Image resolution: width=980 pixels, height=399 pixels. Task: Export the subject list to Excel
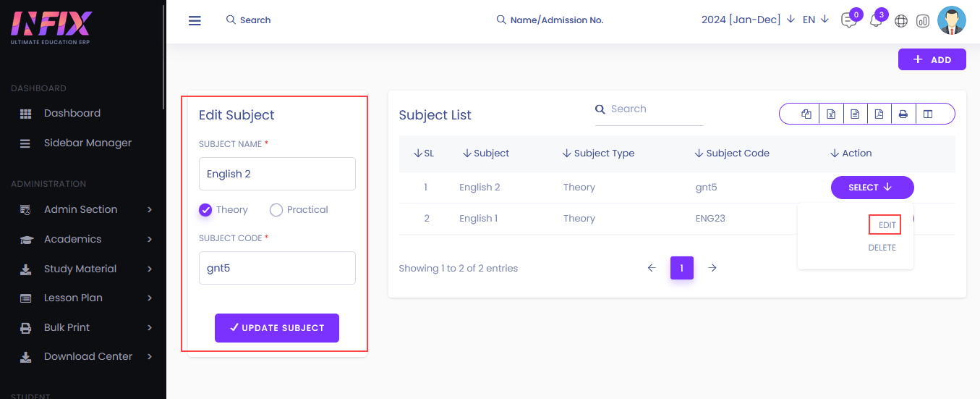(831, 114)
